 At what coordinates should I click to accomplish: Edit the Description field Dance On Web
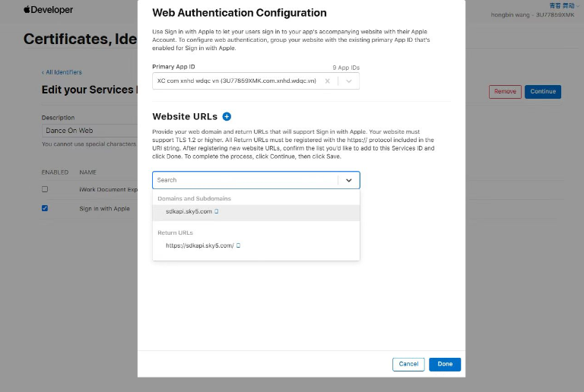click(90, 131)
